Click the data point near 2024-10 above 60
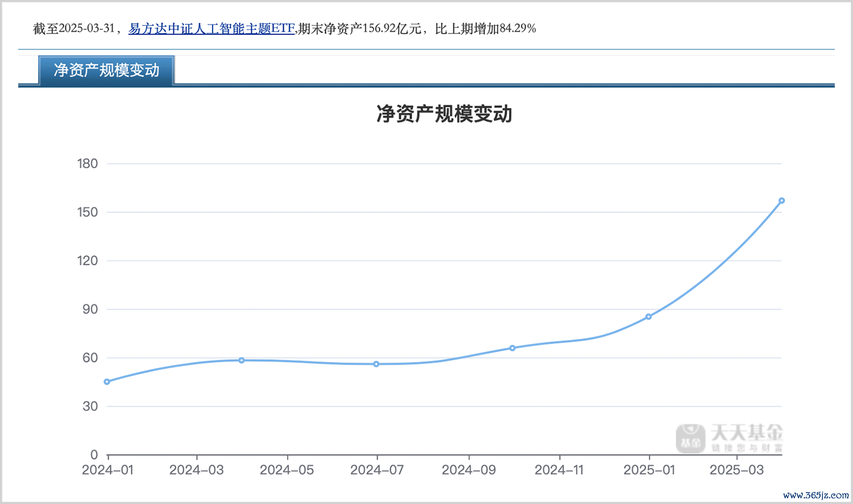Screen dimensions: 853x504 [x=512, y=348]
